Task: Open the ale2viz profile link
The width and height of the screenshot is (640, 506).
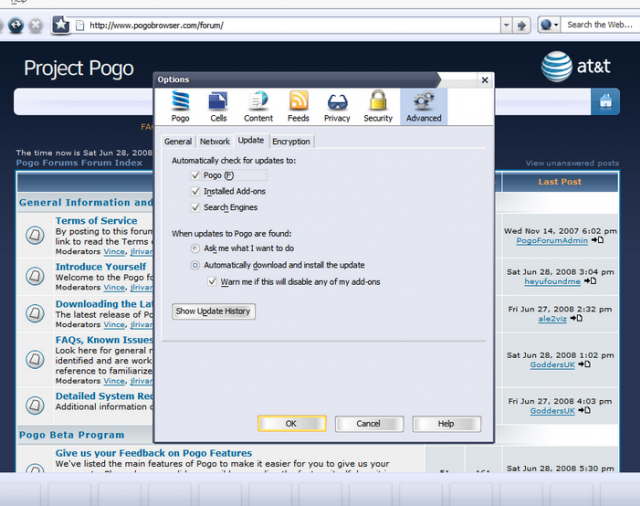Action: tap(552, 318)
